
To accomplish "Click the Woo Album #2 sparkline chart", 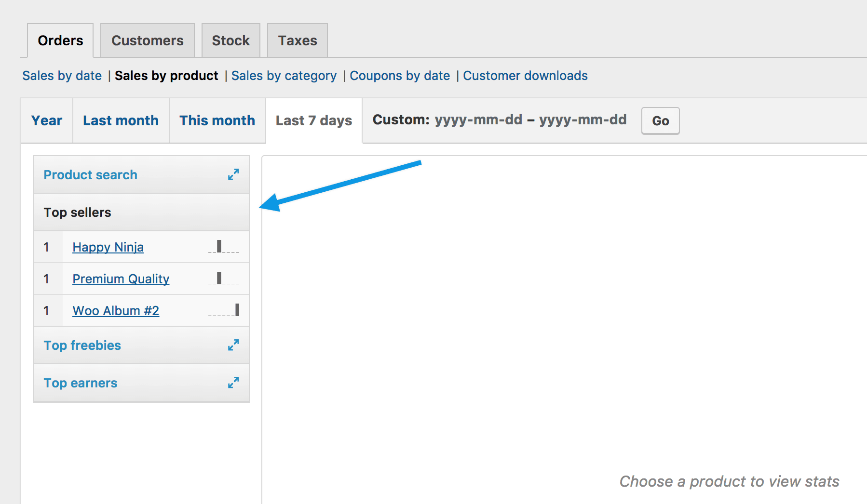I will pyautogui.click(x=224, y=310).
